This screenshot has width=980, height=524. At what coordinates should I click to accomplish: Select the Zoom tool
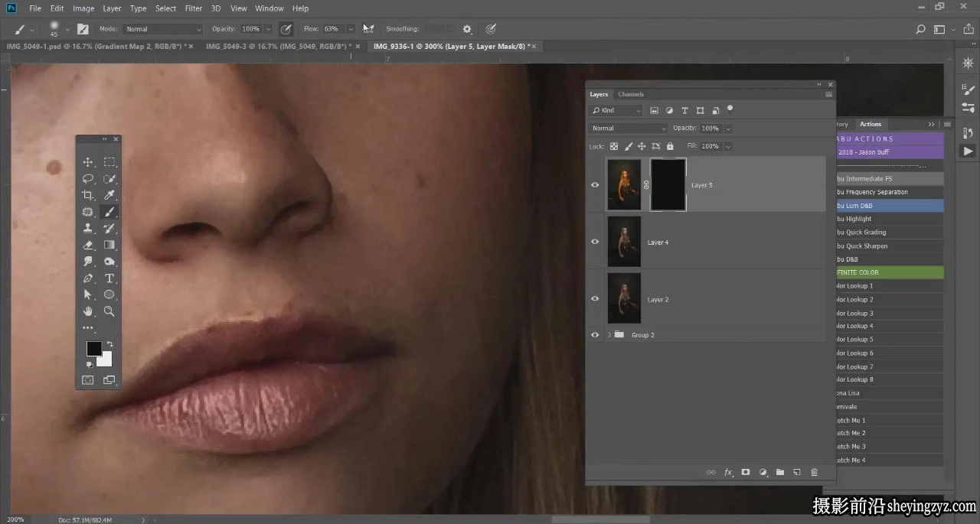(109, 311)
